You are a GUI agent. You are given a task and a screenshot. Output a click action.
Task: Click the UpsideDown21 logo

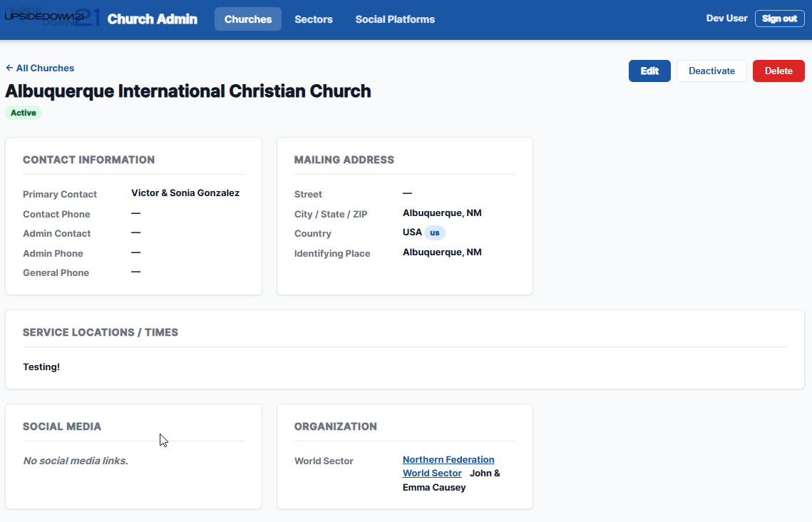click(50, 19)
